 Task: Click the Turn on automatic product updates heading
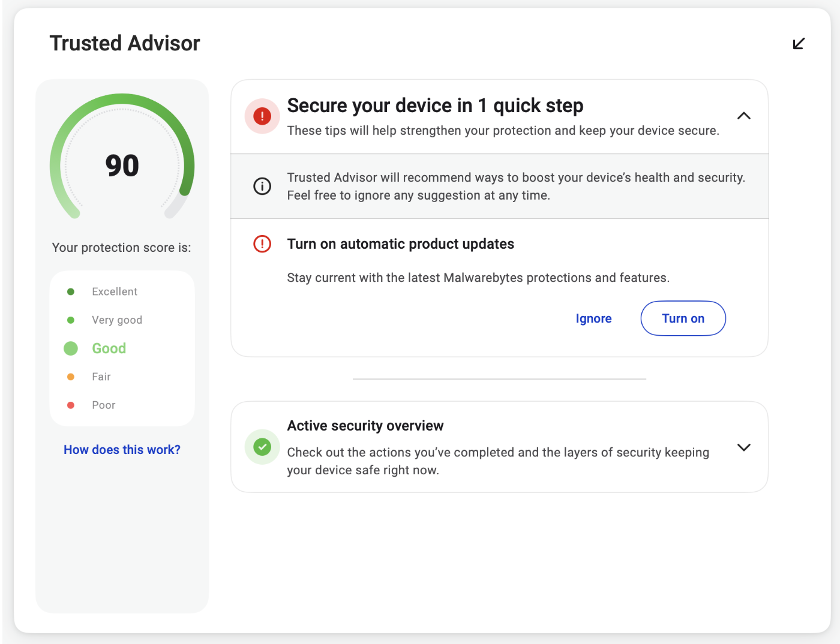click(401, 244)
